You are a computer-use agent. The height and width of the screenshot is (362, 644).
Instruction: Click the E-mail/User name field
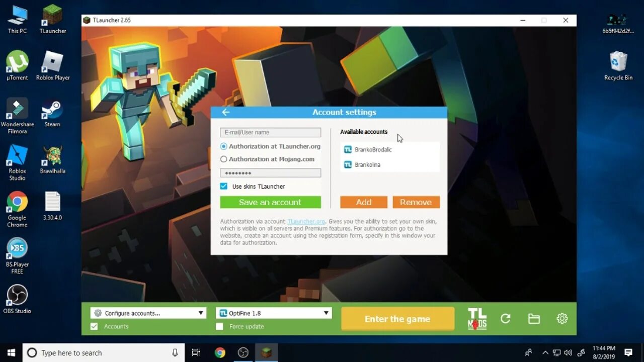[x=270, y=132]
